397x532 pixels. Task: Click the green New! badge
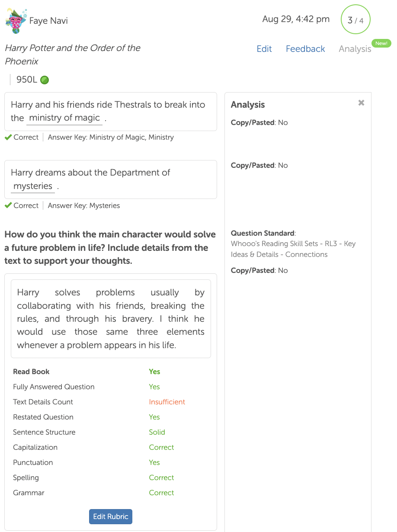[381, 43]
